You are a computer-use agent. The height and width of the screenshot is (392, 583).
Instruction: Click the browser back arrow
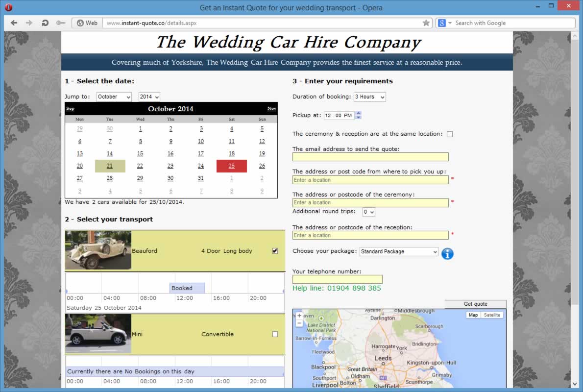[x=14, y=23]
